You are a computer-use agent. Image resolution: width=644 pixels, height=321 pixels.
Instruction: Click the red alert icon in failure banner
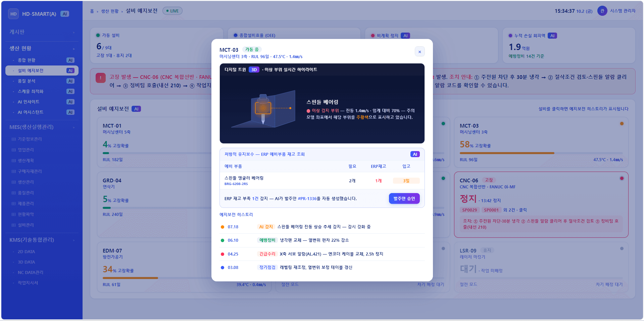pyautogui.click(x=101, y=78)
